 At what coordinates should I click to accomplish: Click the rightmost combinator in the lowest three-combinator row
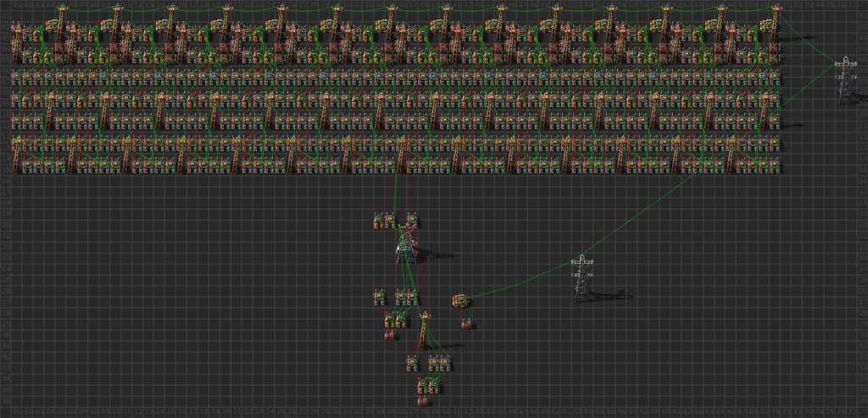(x=444, y=363)
